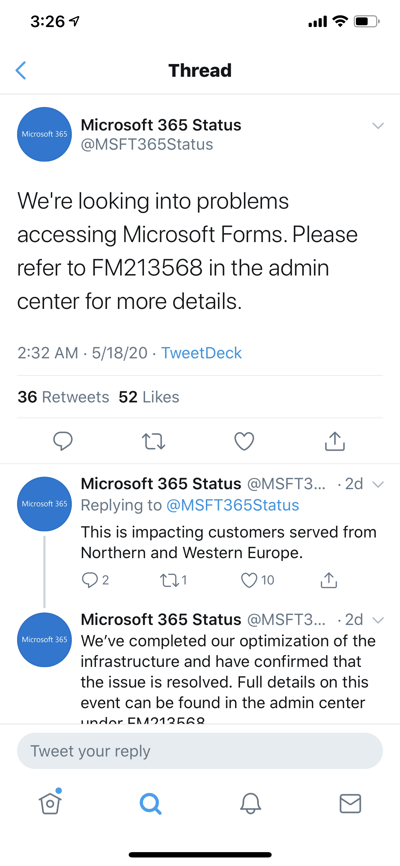
Task: Reply to the Northern and Western Europe tweet
Action: 94,580
